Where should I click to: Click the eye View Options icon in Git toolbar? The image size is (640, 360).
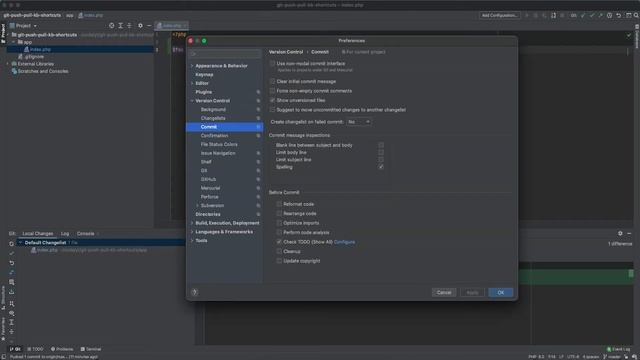11,313
